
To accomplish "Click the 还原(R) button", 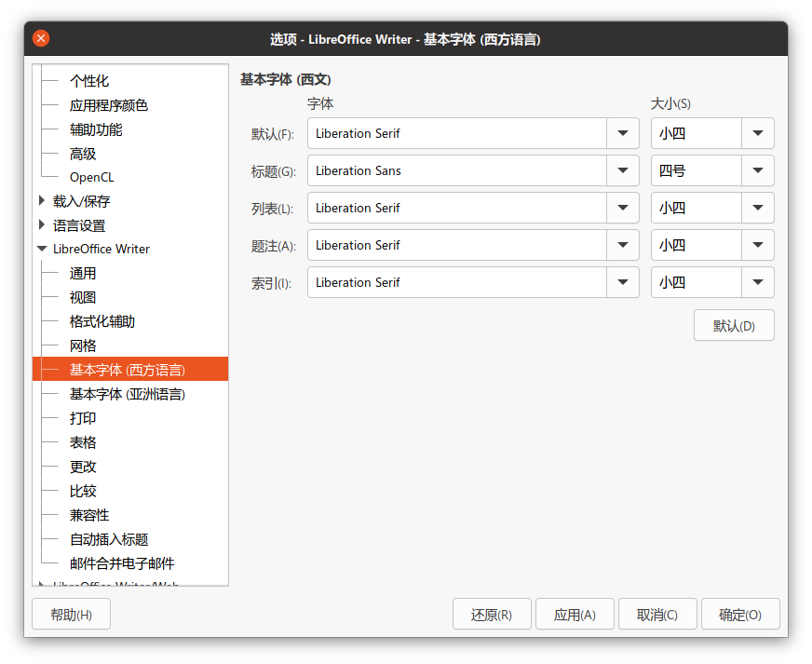I will (492, 615).
